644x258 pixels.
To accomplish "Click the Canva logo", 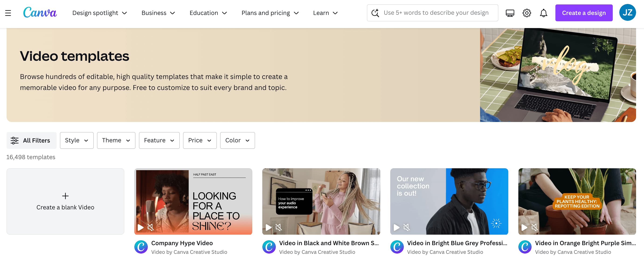I will (40, 13).
